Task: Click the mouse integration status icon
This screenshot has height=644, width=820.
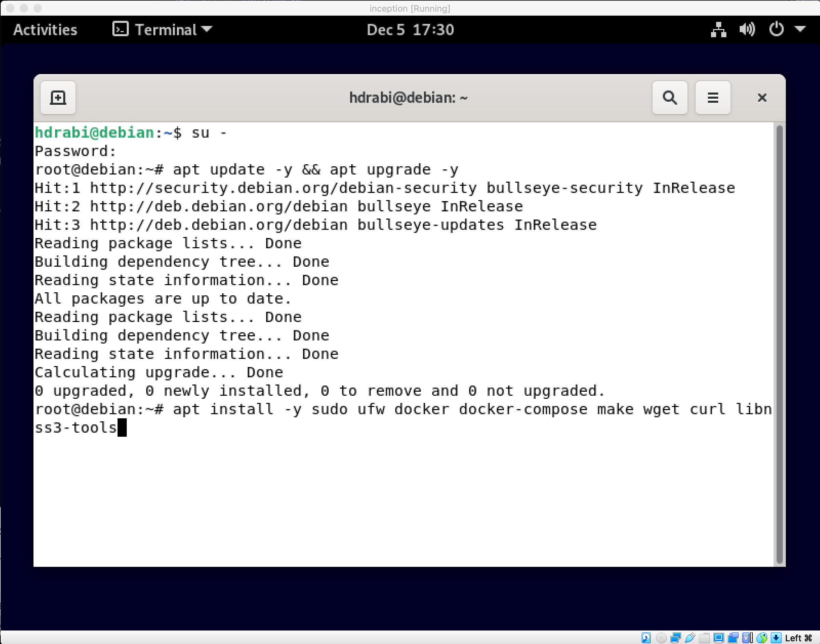Action: tap(762, 638)
